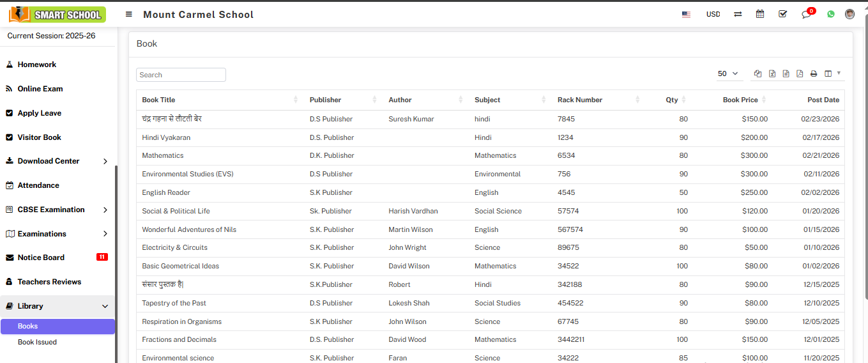Sort table by Book Price column
This screenshot has width=868, height=363.
[x=741, y=100]
